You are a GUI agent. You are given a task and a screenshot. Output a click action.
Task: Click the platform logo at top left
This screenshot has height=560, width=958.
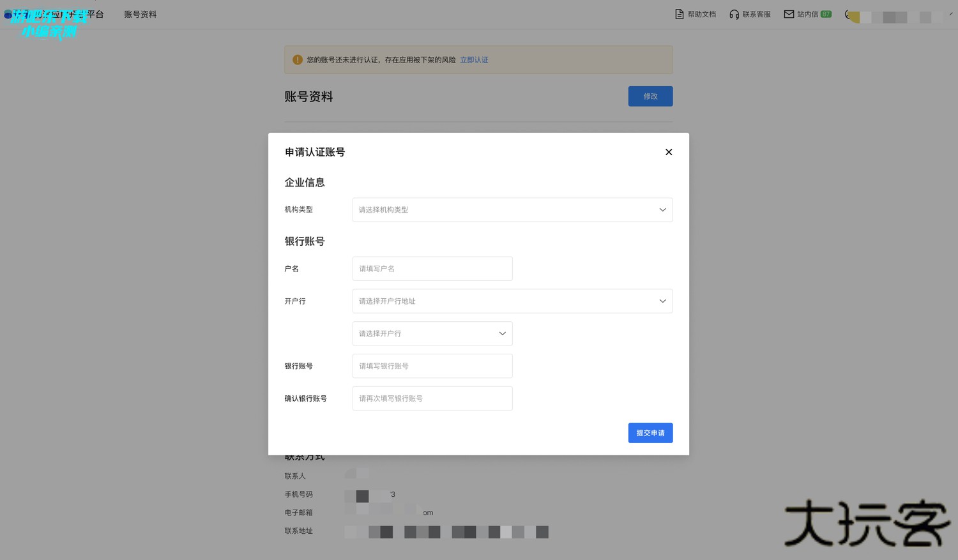[x=9, y=15]
